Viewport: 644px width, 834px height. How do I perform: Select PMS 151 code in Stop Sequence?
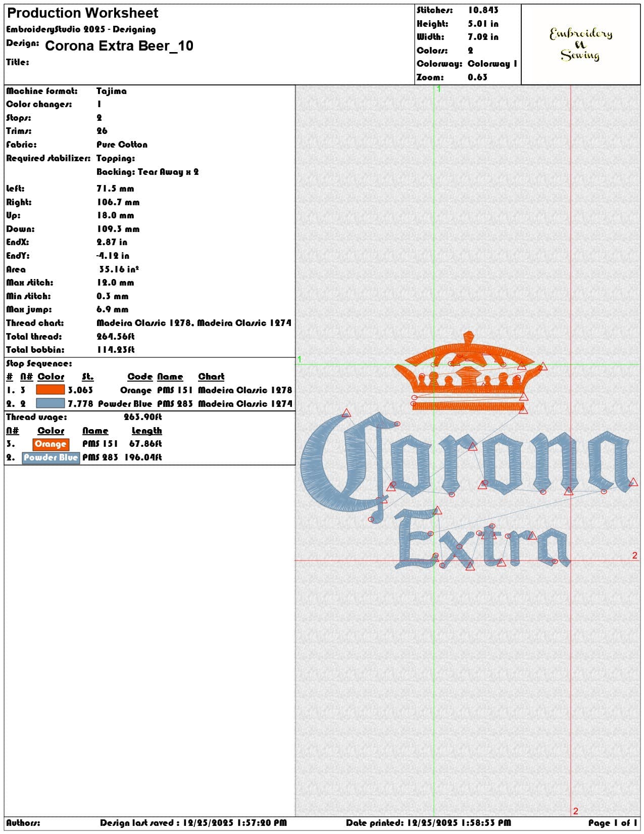175,390
